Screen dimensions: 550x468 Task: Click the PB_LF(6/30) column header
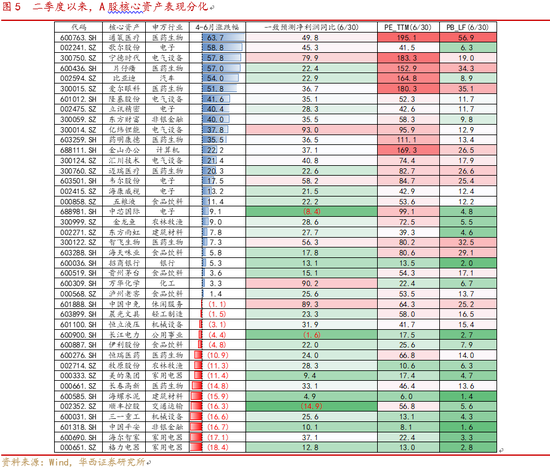(x=468, y=27)
